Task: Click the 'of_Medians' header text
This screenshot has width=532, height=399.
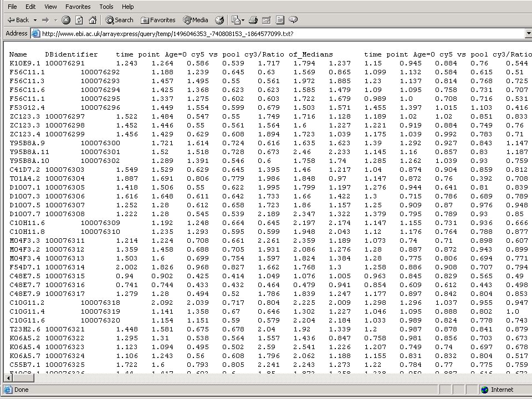Action: coord(311,54)
